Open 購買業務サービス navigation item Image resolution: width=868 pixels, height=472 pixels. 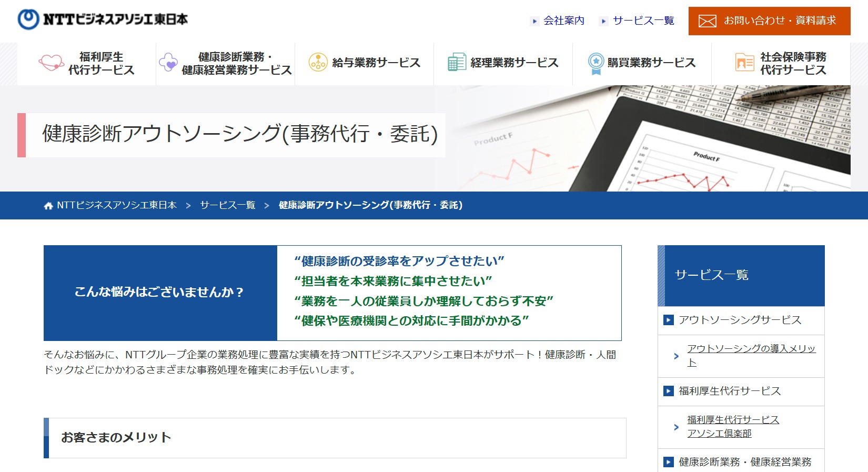point(642,64)
